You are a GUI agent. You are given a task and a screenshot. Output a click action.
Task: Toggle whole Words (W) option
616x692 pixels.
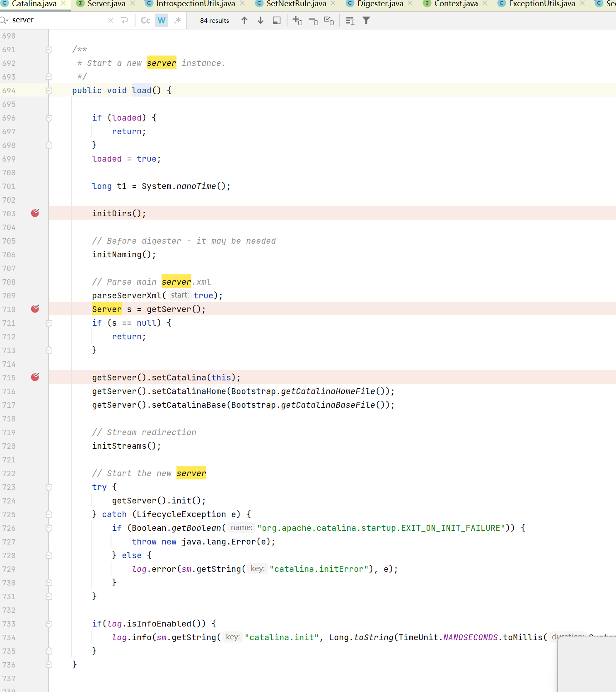pyautogui.click(x=162, y=20)
